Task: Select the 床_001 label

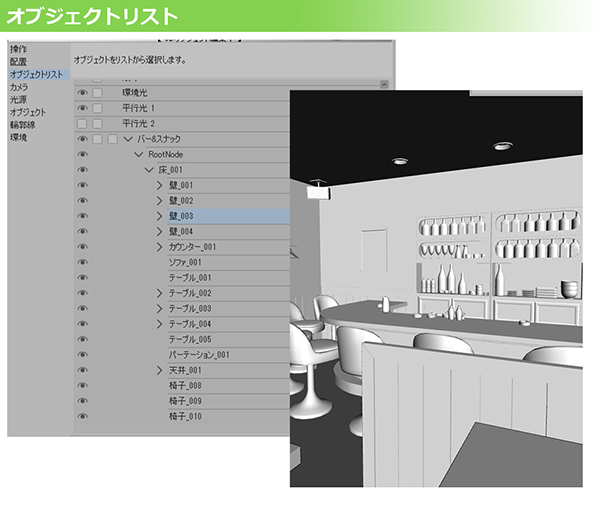Action: point(171,170)
